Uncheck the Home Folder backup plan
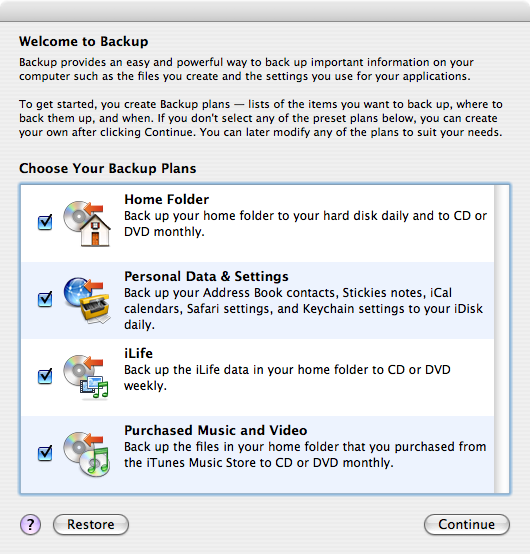 click(x=45, y=222)
